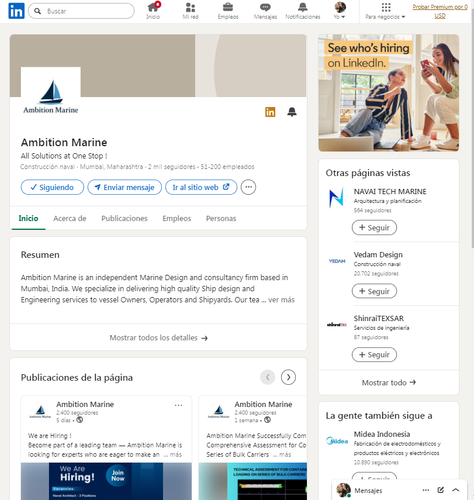Image resolution: width=474 pixels, height=500 pixels.
Task: Open Empleos briefcase icon in top nav
Action: click(228, 11)
